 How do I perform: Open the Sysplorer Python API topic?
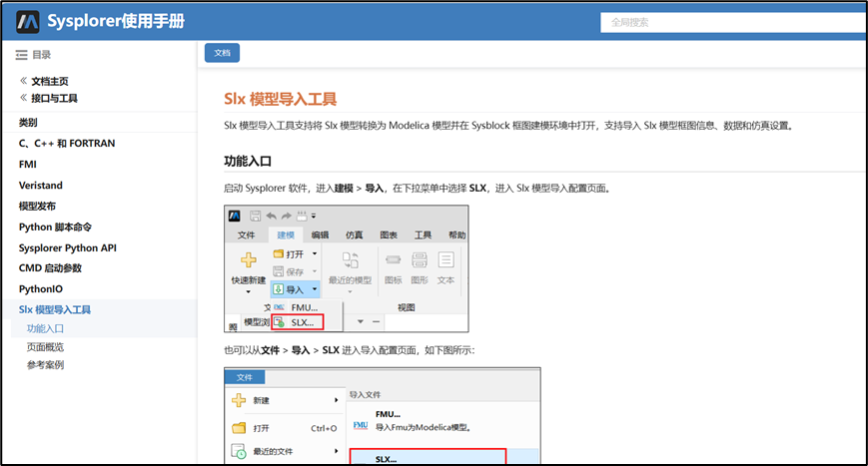68,247
